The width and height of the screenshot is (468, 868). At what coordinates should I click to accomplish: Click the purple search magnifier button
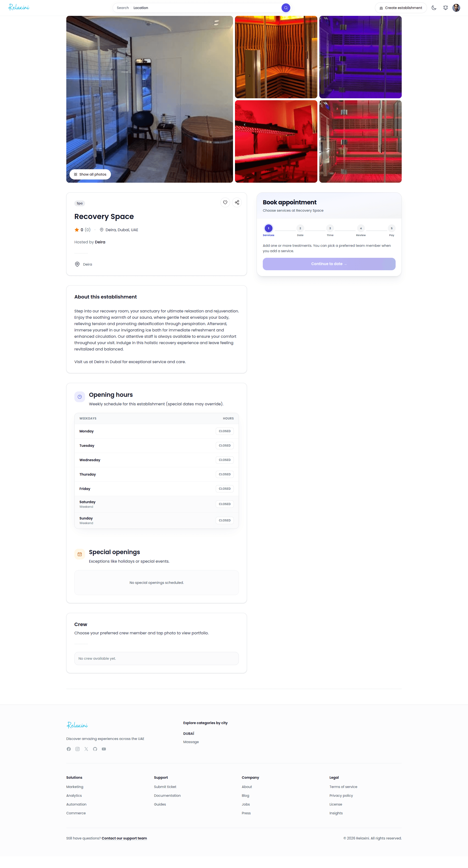(286, 8)
